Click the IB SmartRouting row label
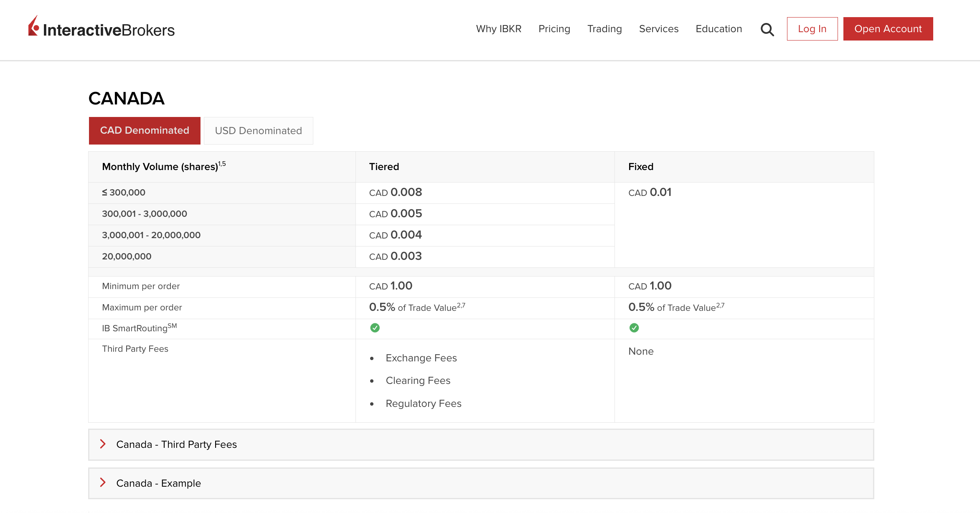 pyautogui.click(x=140, y=328)
